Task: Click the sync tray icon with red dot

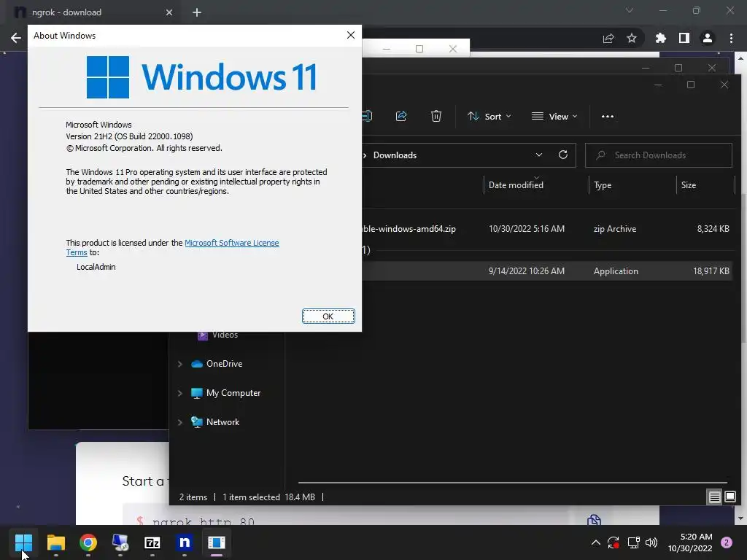Action: point(614,542)
